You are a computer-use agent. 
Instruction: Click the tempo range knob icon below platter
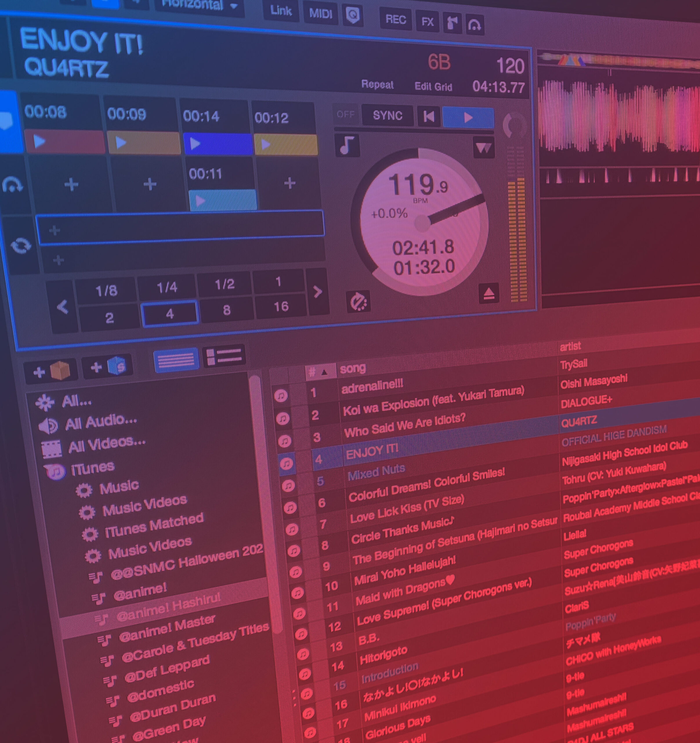pyautogui.click(x=359, y=302)
